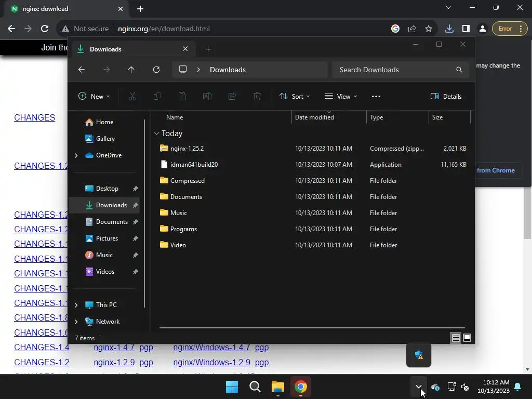The width and height of the screenshot is (532, 399).
Task: Open the New dropdown menu
Action: click(94, 96)
